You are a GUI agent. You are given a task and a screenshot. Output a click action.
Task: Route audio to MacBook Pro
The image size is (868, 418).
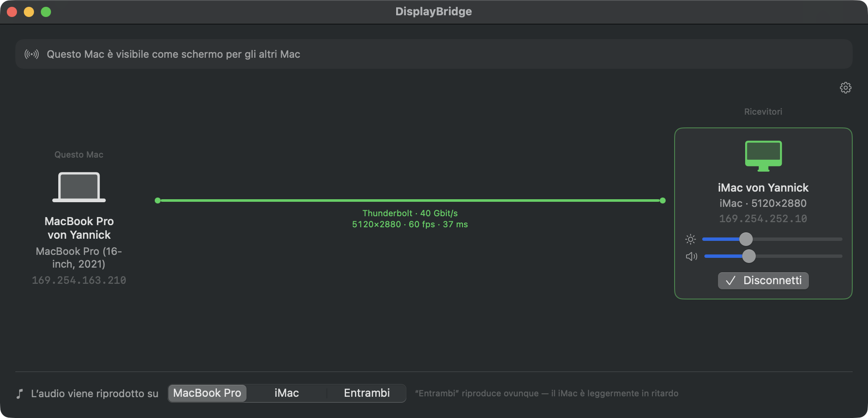(207, 393)
